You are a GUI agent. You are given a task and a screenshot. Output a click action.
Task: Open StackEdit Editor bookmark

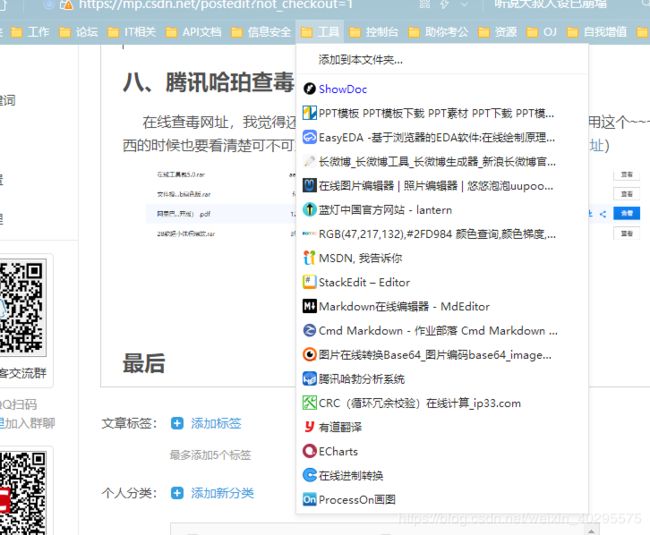click(x=364, y=282)
